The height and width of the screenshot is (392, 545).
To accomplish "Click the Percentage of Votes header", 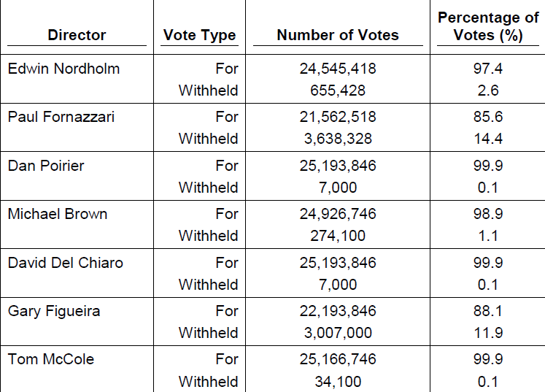I will [488, 26].
